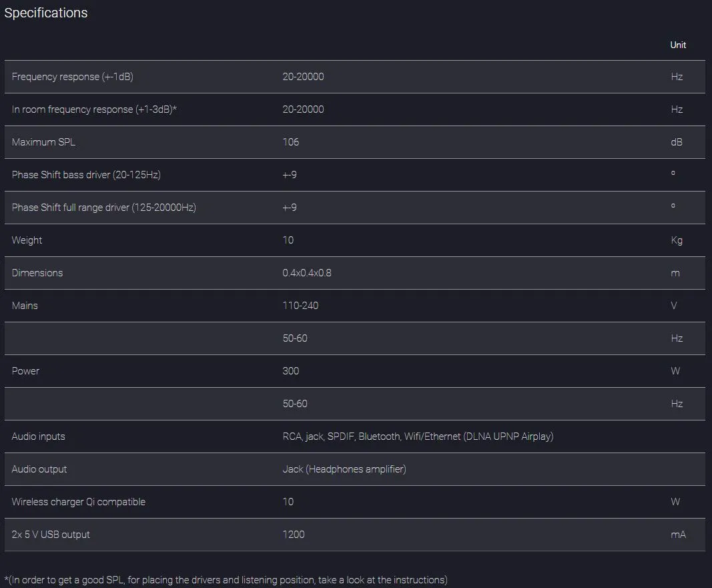Select the In room frequency response label

pyautogui.click(x=94, y=109)
